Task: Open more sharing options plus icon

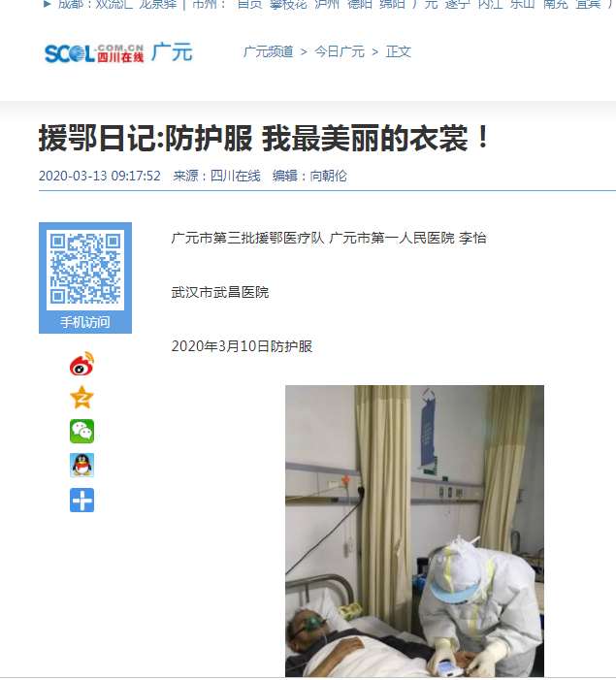Action: (x=82, y=500)
